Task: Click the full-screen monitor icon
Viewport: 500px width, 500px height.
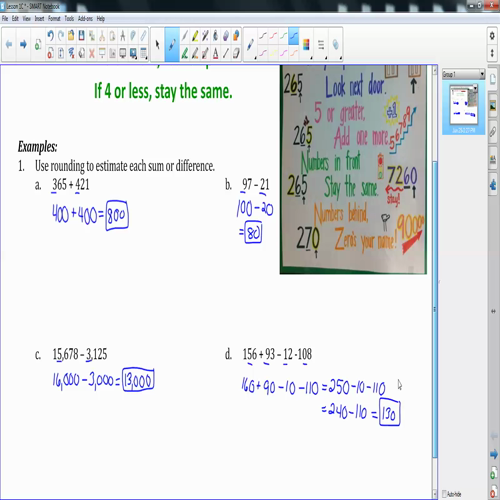Action: click(x=123, y=53)
